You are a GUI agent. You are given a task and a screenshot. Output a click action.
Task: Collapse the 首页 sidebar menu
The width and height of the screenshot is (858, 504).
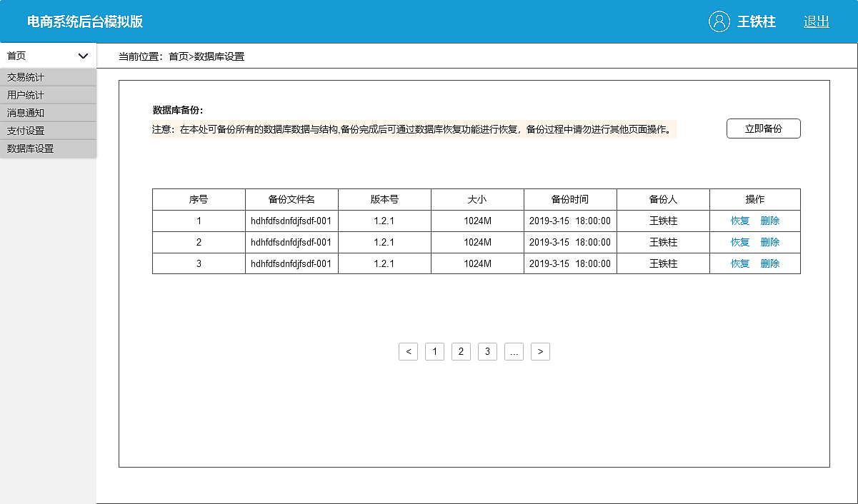[84, 55]
